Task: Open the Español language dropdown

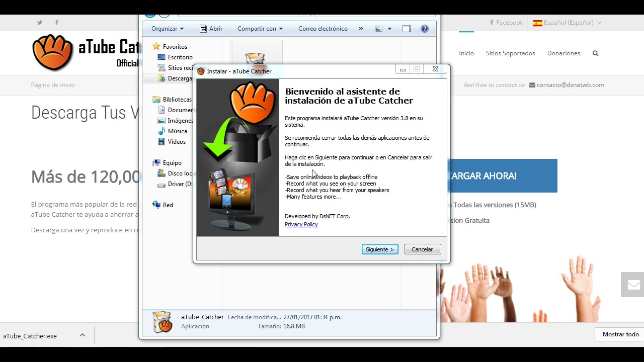Action: [x=567, y=23]
